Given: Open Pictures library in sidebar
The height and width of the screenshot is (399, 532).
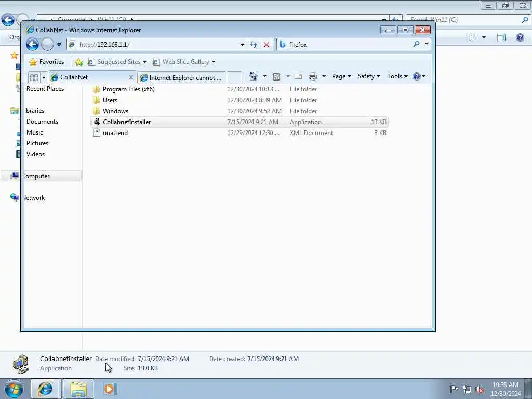Looking at the screenshot, I should coord(37,143).
